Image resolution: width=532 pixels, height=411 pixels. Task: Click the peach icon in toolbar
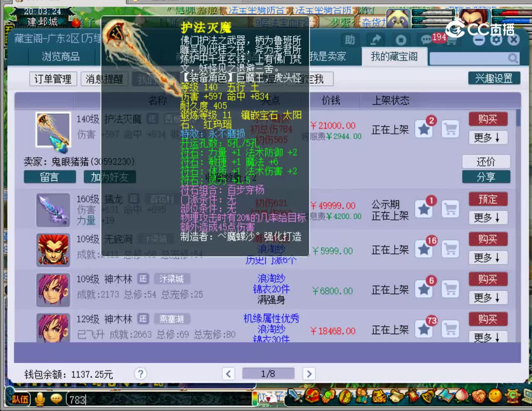(462, 395)
